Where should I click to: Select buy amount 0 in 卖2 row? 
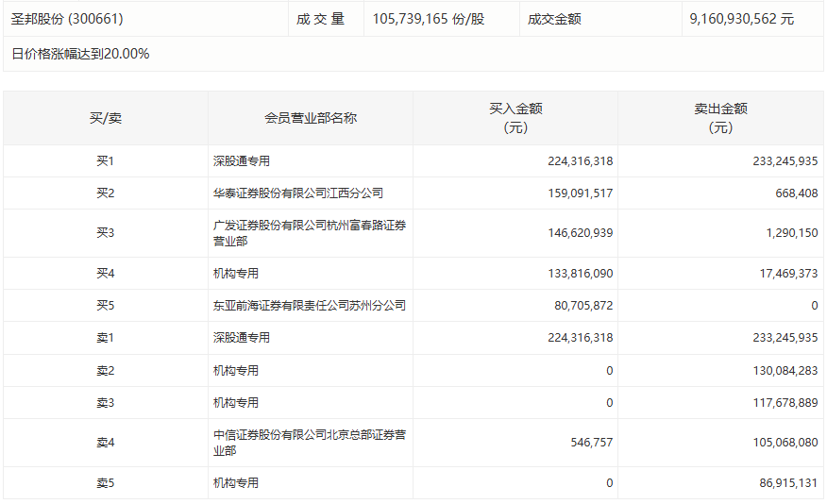(x=609, y=371)
